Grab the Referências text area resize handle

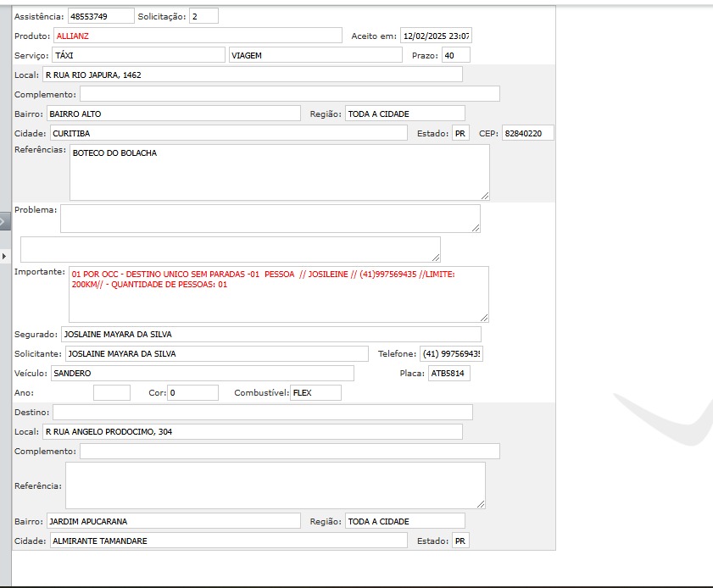(x=485, y=196)
